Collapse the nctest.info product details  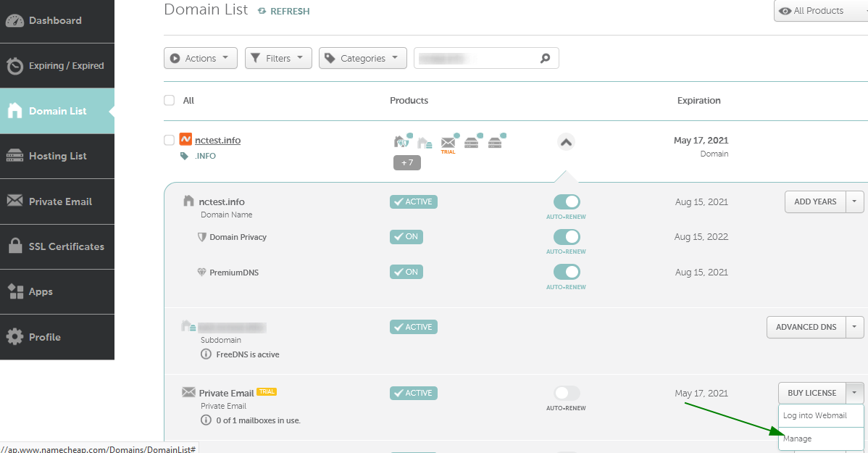(x=566, y=142)
